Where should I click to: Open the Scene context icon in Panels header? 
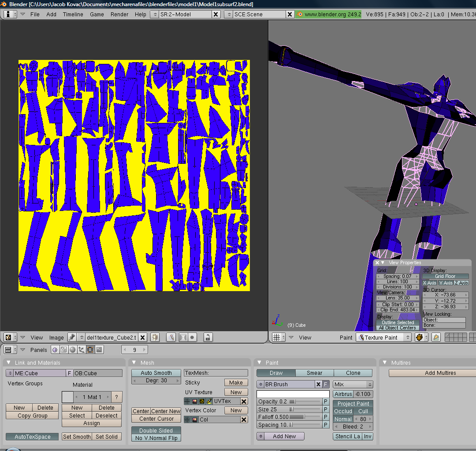pyautogui.click(x=99, y=350)
